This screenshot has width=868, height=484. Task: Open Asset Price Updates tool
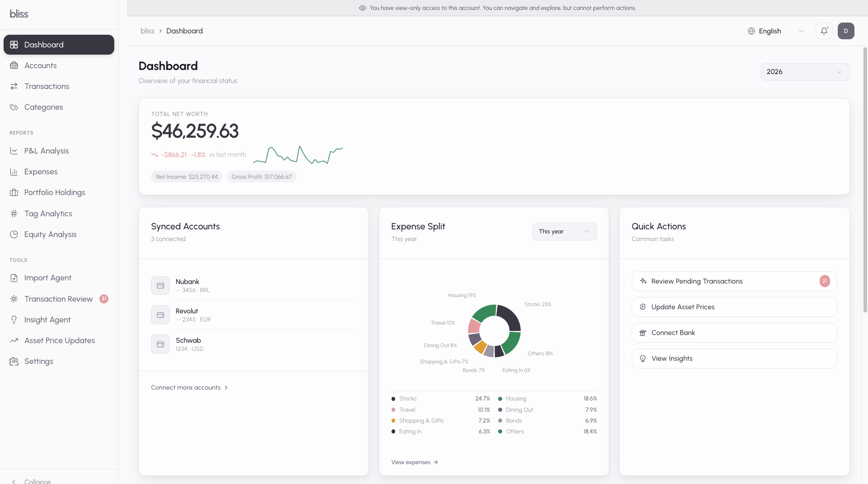(x=59, y=340)
